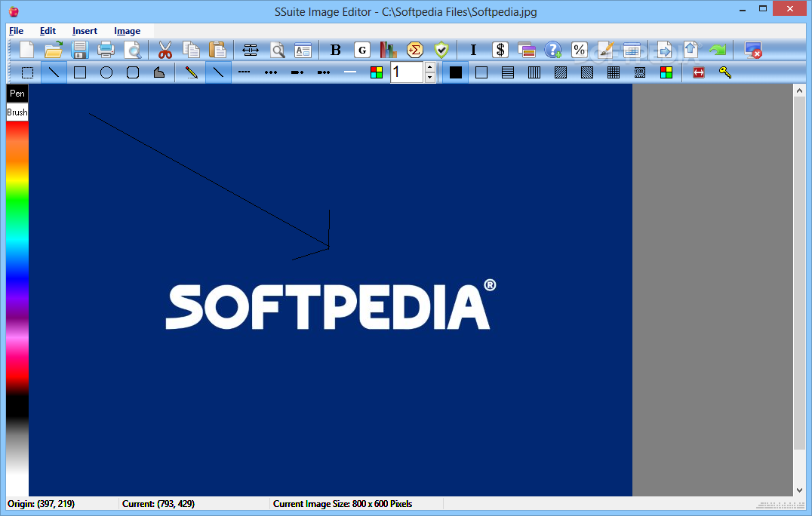812x516 pixels.
Task: Open file with the folder icon
Action: 54,51
